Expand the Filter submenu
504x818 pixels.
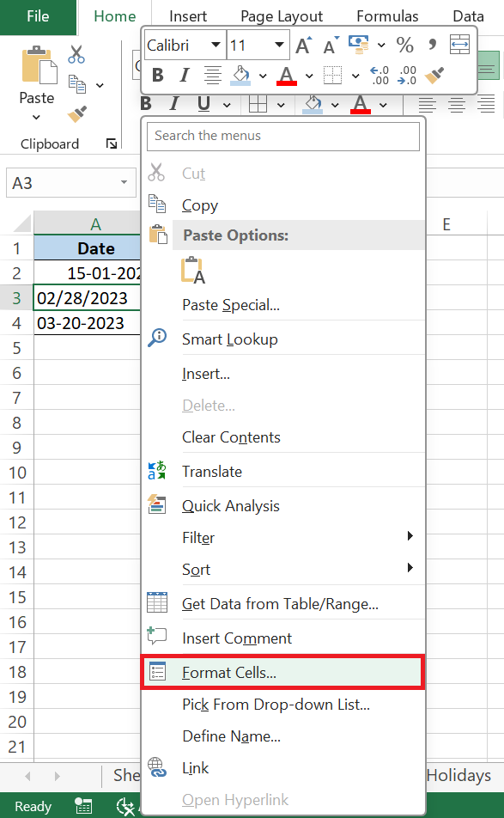[283, 537]
